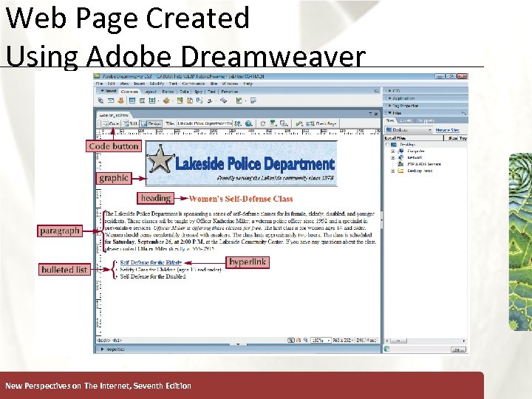The height and width of the screenshot is (399, 532).
Task: Click the Log button in Files panel
Action: [x=458, y=349]
